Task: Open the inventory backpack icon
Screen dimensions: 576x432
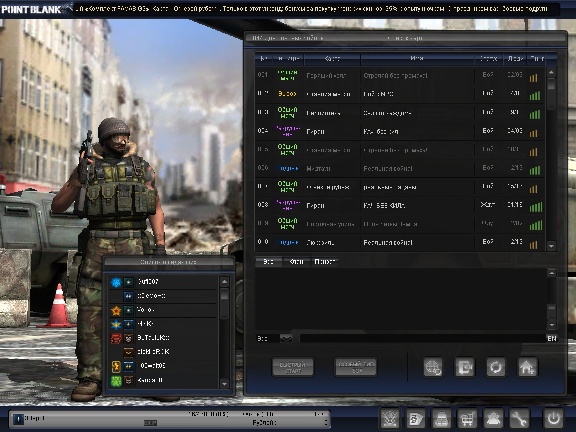Action: (x=442, y=418)
